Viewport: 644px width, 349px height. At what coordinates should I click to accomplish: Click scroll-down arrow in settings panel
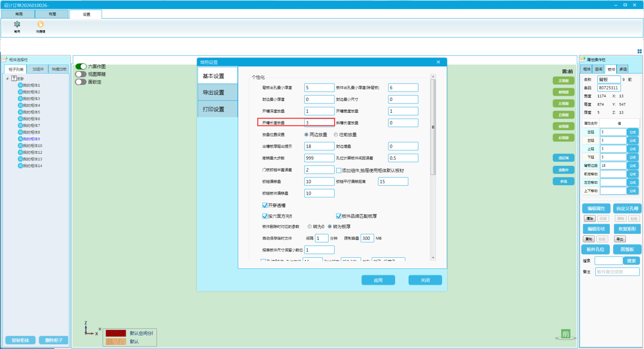tap(433, 258)
